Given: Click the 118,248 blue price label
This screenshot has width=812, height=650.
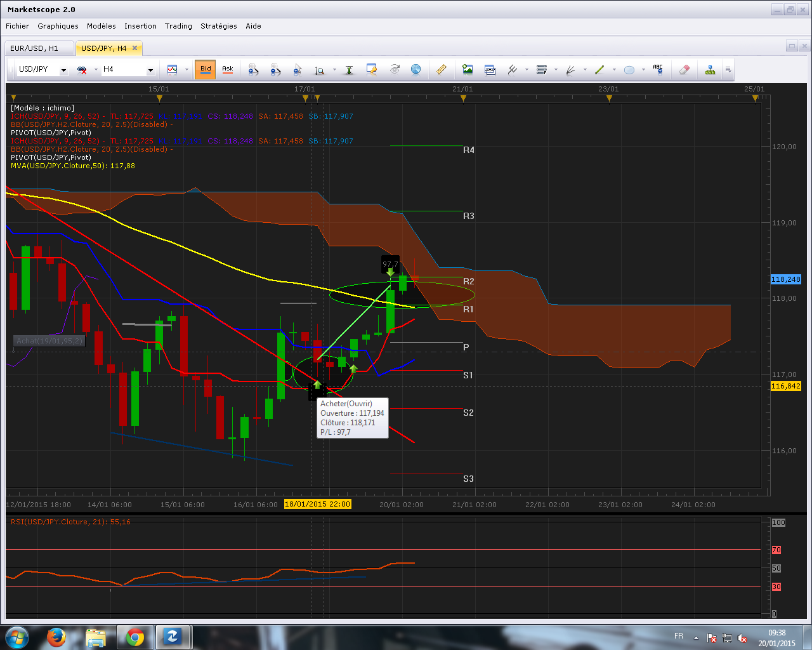Looking at the screenshot, I should pos(785,279).
